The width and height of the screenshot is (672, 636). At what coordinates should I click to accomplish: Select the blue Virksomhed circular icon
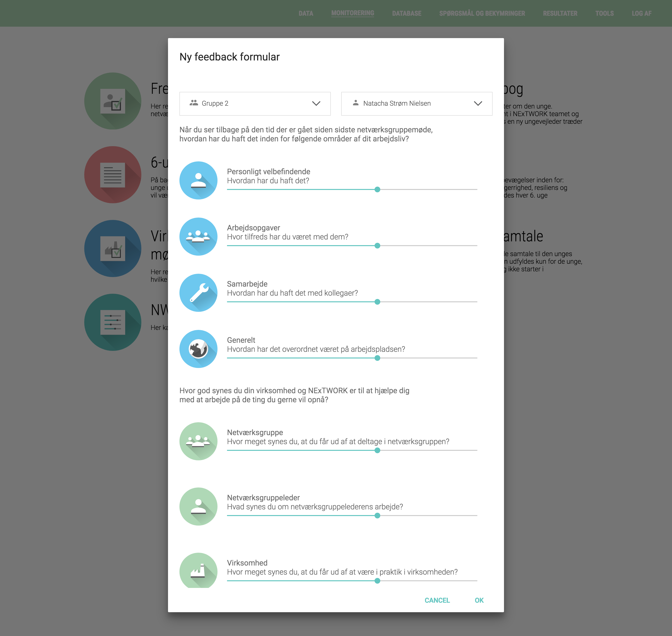click(113, 248)
